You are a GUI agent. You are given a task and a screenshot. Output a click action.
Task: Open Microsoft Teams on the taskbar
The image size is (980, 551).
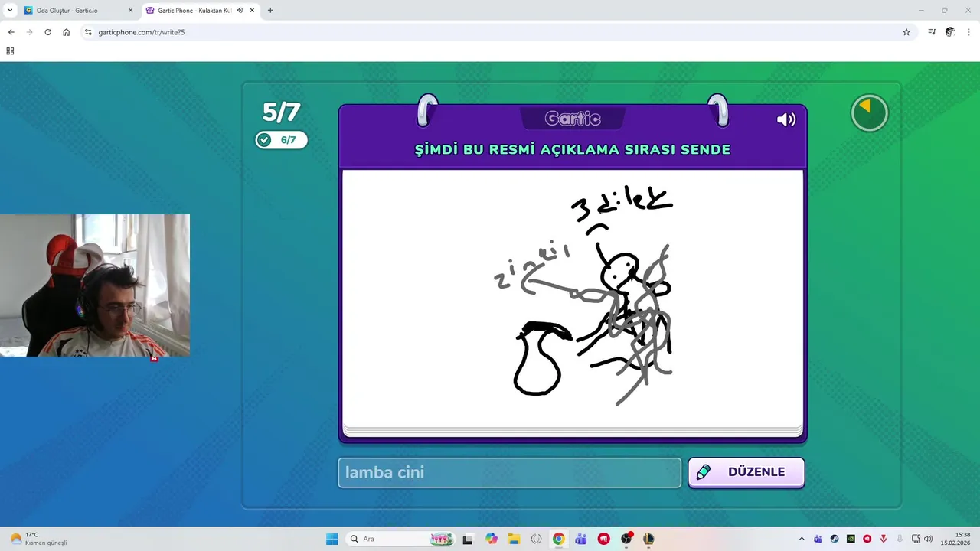(x=581, y=539)
